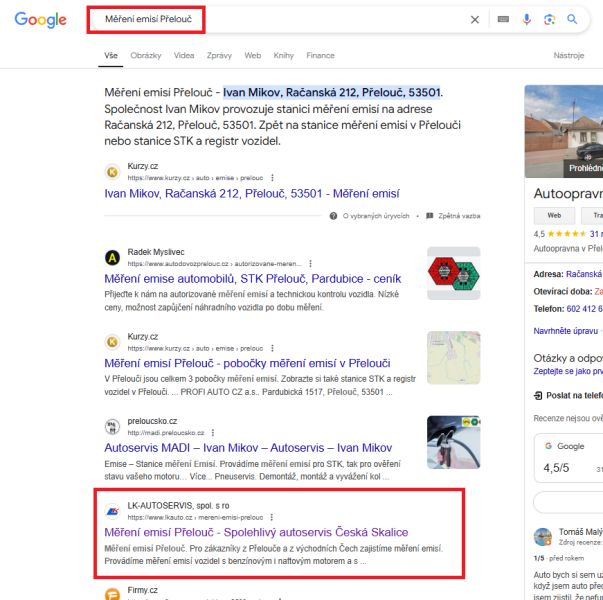Clear the search query with X icon
Viewport: 603px width, 600px height.
475,20
